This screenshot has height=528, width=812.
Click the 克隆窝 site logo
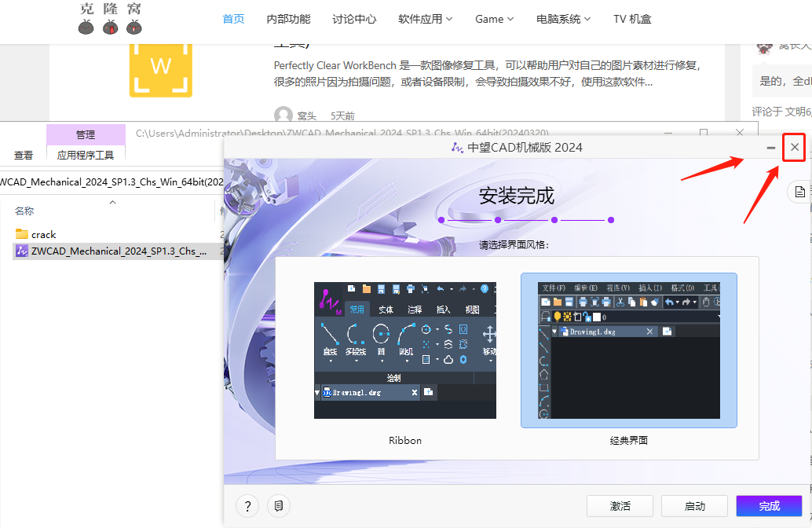pos(110,19)
